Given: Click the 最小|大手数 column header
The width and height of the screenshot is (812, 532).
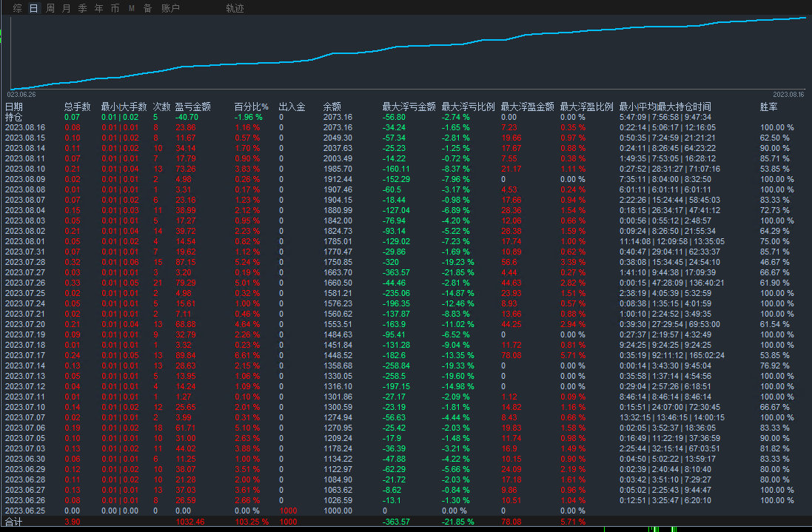Looking at the screenshot, I should pos(124,107).
